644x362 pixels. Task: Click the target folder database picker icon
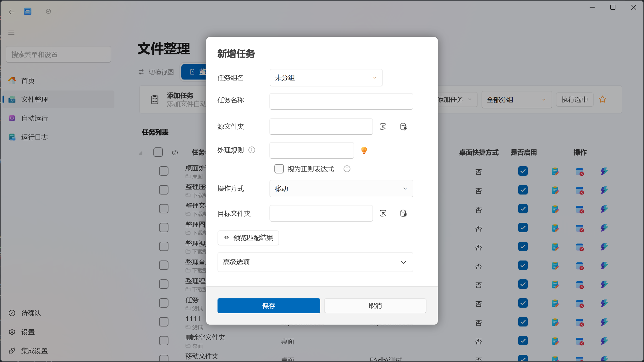point(404,213)
